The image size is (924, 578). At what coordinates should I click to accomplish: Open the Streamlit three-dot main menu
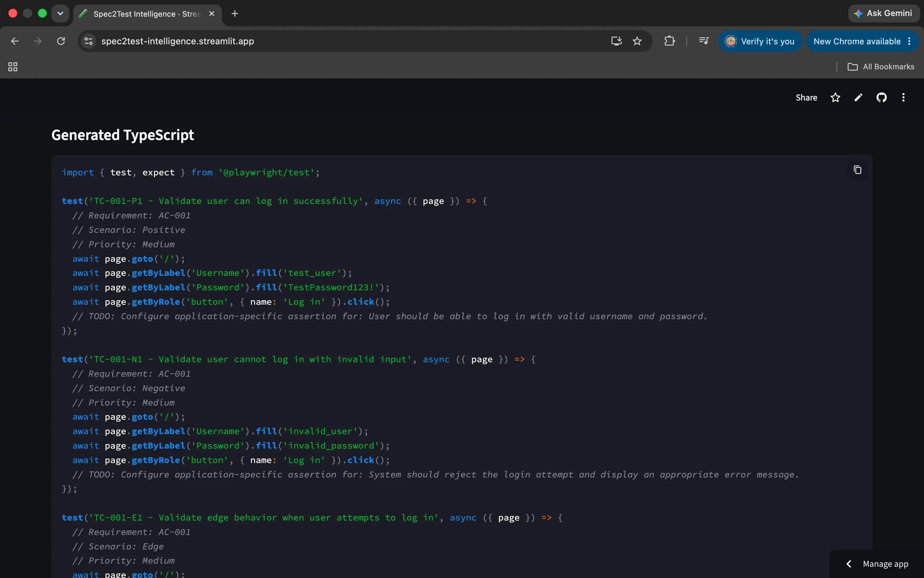[x=903, y=98]
